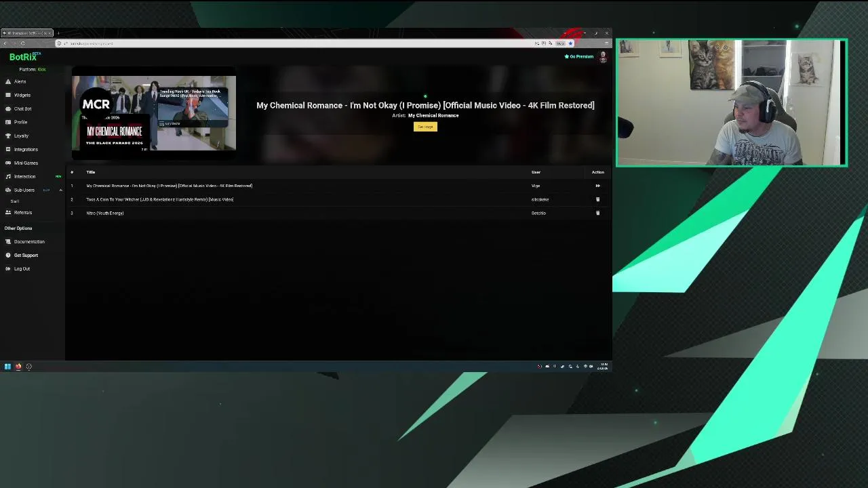Image resolution: width=868 pixels, height=488 pixels.
Task: Click the Go Premium link
Action: [579, 56]
